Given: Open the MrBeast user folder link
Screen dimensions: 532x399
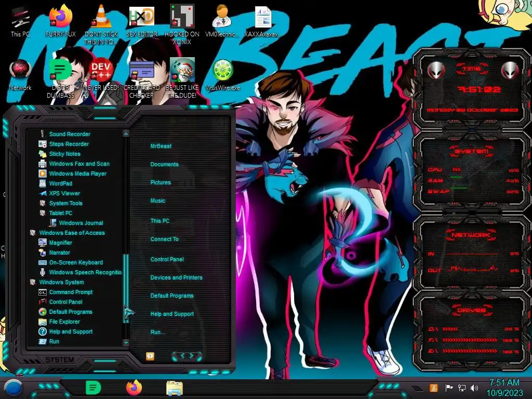Looking at the screenshot, I should click(161, 146).
